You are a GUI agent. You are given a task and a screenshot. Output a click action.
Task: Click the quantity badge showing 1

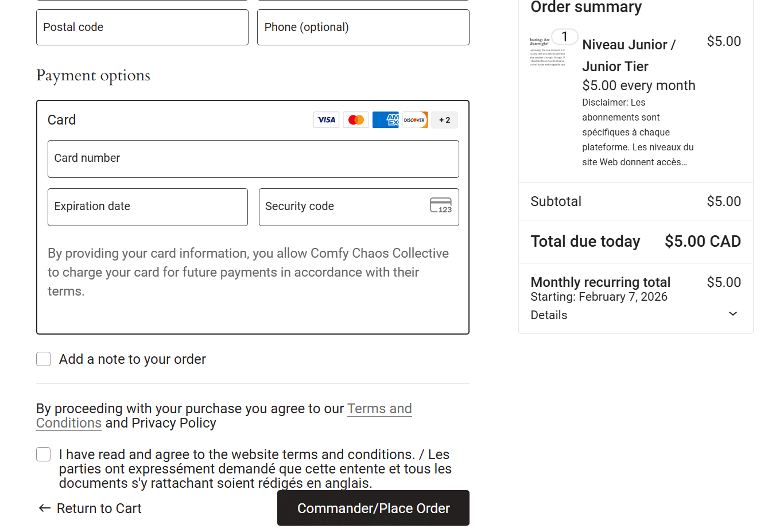pyautogui.click(x=565, y=36)
